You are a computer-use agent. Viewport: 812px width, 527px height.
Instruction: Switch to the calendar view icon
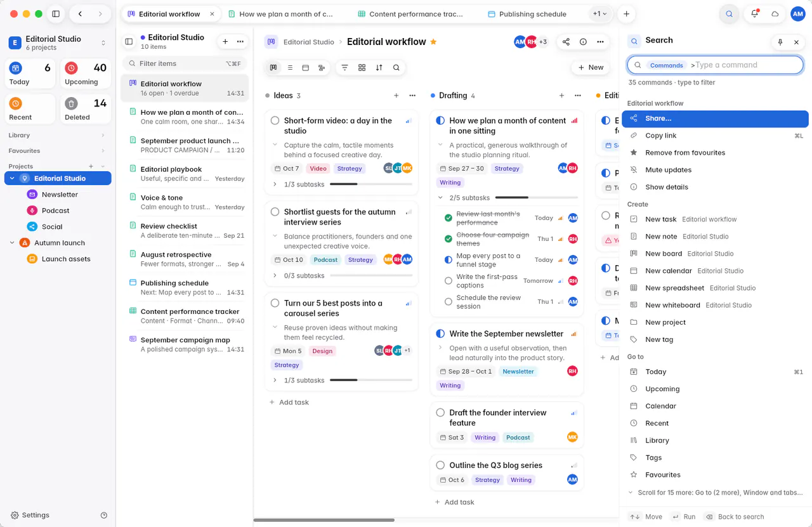tap(305, 67)
